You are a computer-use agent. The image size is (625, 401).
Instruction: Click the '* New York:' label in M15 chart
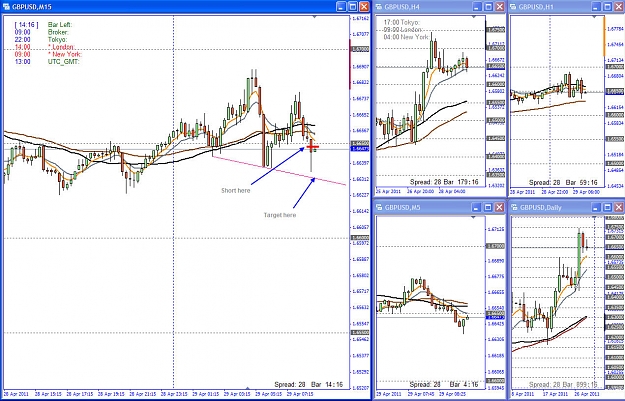tap(65, 54)
